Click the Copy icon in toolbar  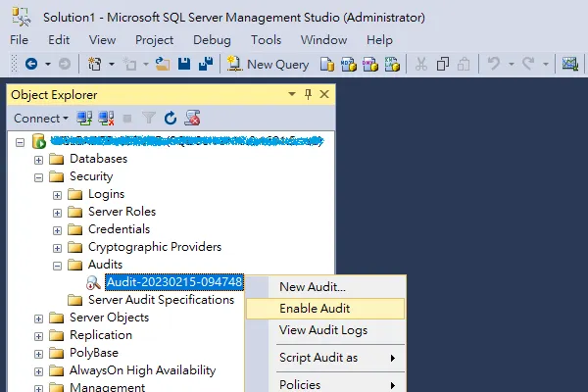[x=443, y=64]
